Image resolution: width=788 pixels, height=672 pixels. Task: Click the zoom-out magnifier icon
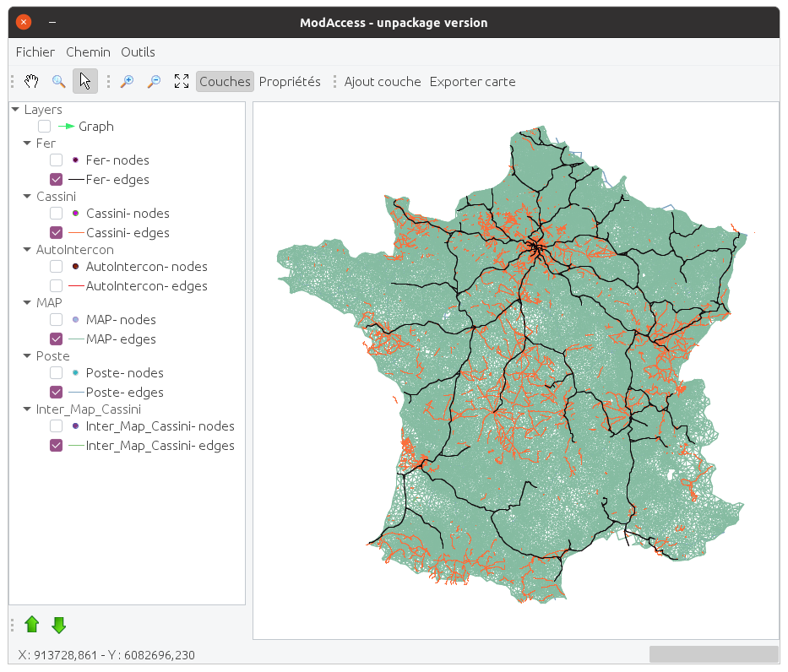point(155,81)
